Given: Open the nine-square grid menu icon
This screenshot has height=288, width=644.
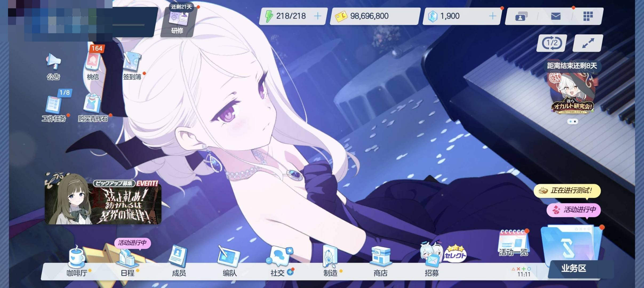Looking at the screenshot, I should 588,16.
